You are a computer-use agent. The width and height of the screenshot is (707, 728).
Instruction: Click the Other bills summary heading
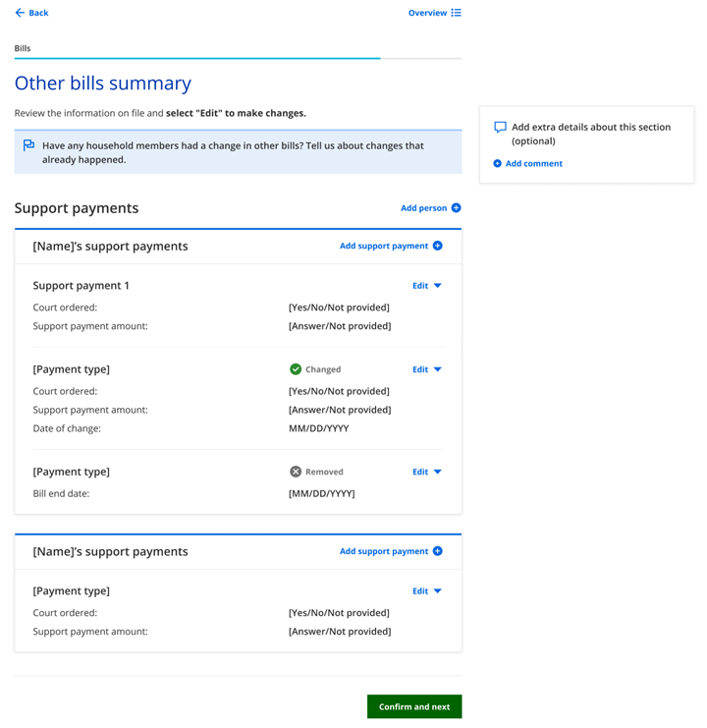103,84
